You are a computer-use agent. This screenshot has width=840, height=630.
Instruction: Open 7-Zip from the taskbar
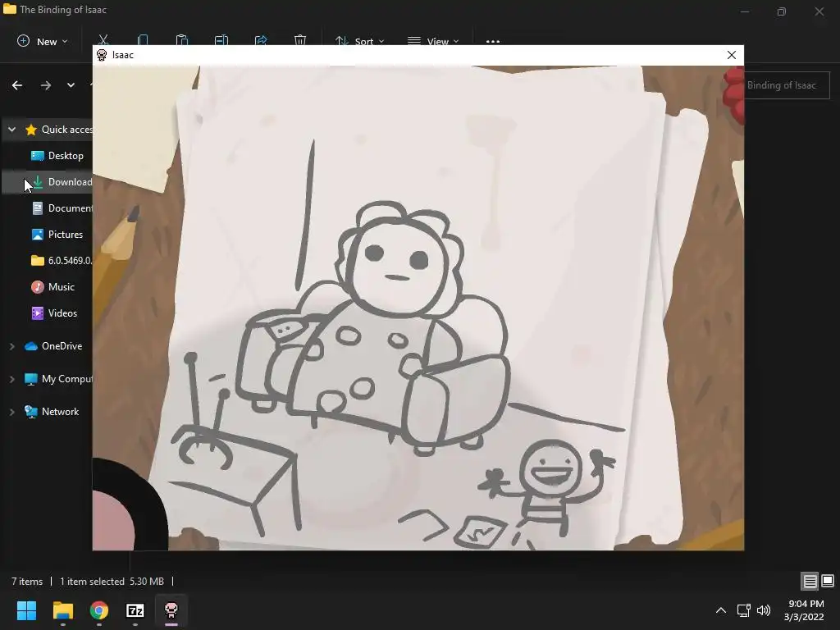[135, 610]
